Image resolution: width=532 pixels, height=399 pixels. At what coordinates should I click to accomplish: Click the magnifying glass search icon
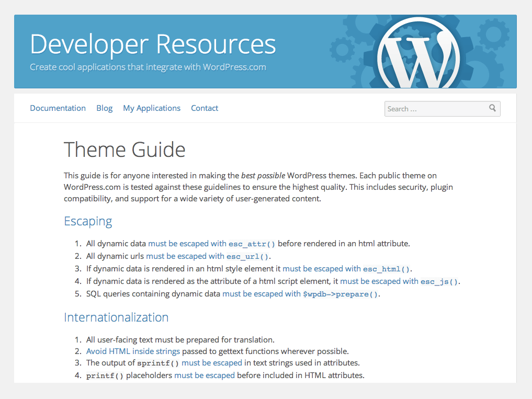pos(492,108)
